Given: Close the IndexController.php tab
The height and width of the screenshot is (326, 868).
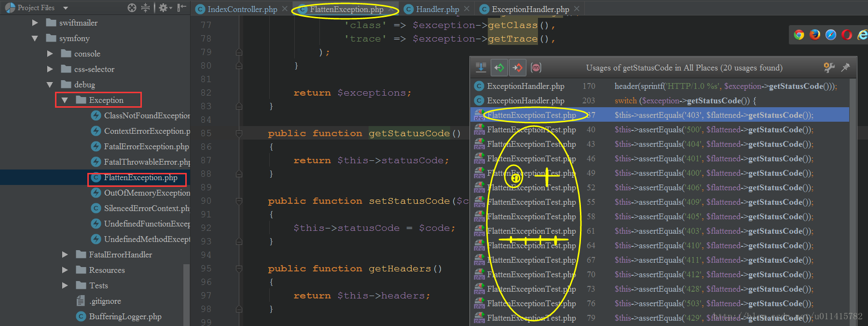Looking at the screenshot, I should pyautogui.click(x=285, y=9).
